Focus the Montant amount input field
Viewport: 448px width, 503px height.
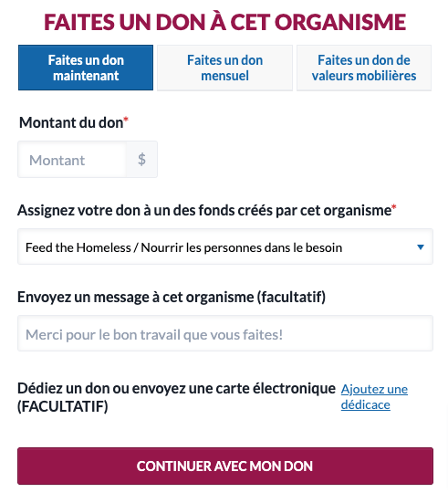[x=72, y=160]
